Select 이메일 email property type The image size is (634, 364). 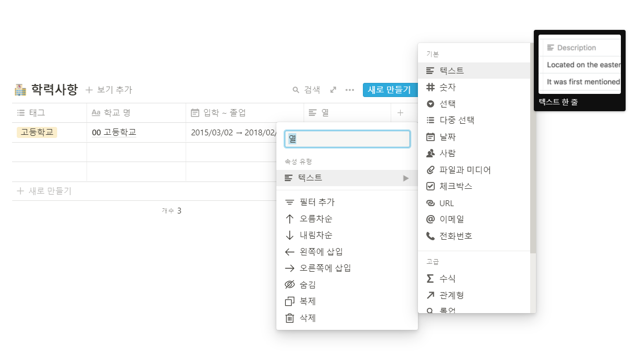click(x=474, y=219)
